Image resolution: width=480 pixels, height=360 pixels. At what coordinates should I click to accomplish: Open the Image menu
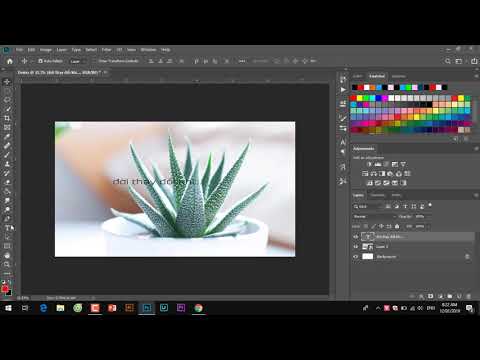(x=46, y=50)
